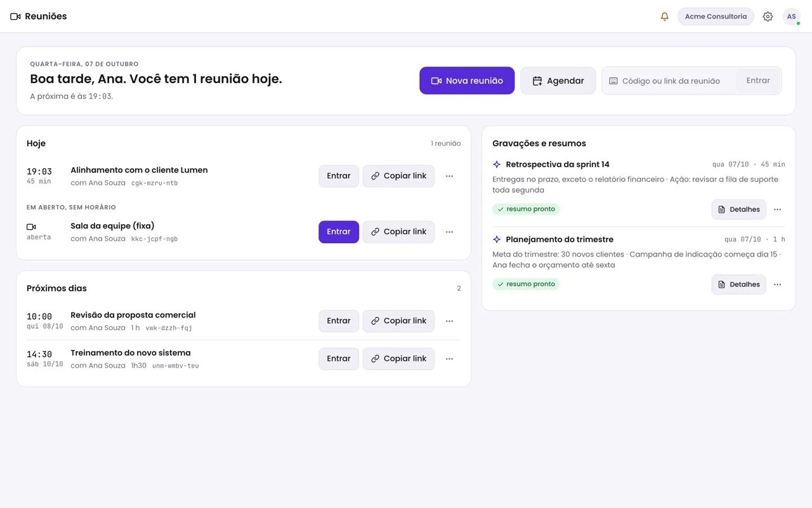Click the Reuniões video camera logo
This screenshot has width=812, height=508.
click(15, 17)
